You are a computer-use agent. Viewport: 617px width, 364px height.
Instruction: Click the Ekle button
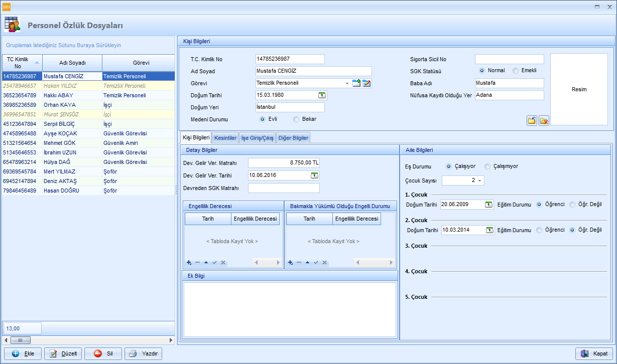23,353
